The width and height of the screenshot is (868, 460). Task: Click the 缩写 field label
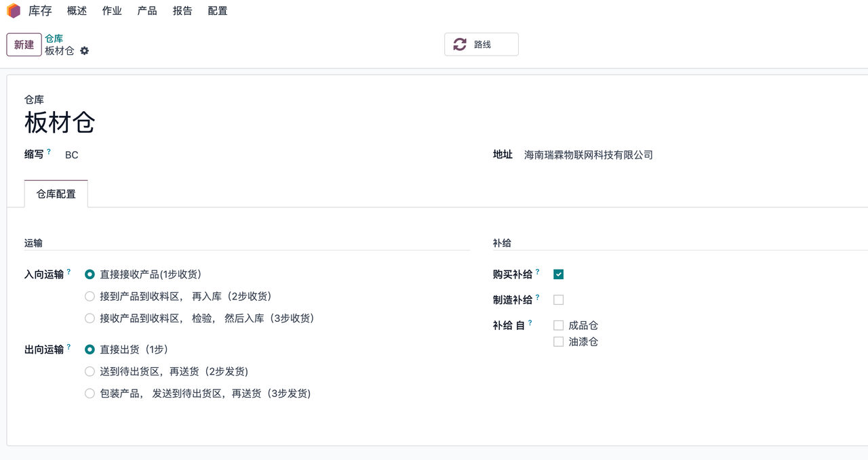[x=34, y=154]
